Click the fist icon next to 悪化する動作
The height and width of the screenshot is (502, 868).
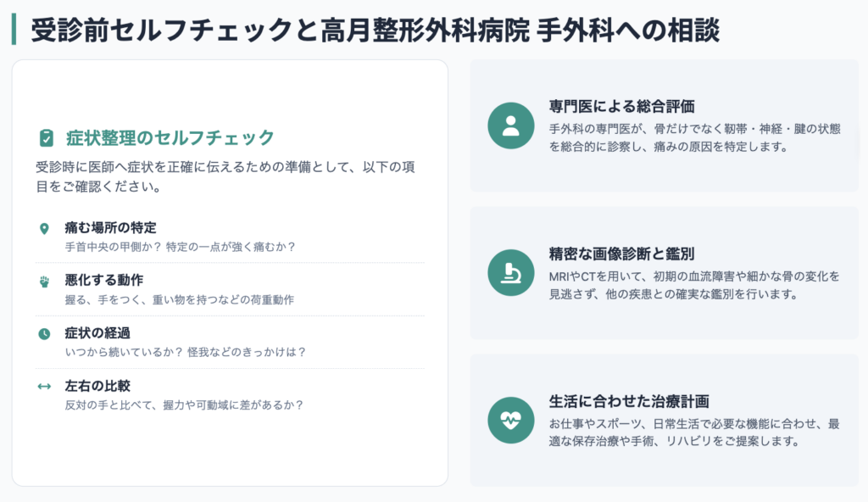pyautogui.click(x=44, y=281)
